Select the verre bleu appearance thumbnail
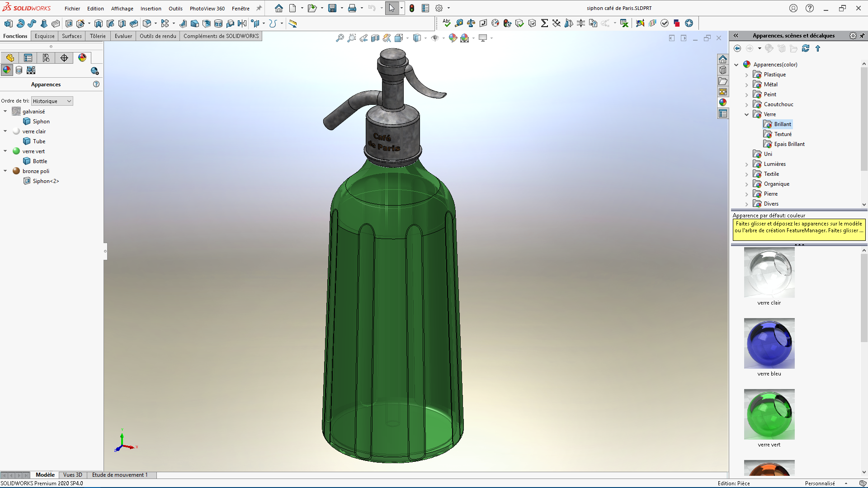868x488 pixels. pos(769,344)
